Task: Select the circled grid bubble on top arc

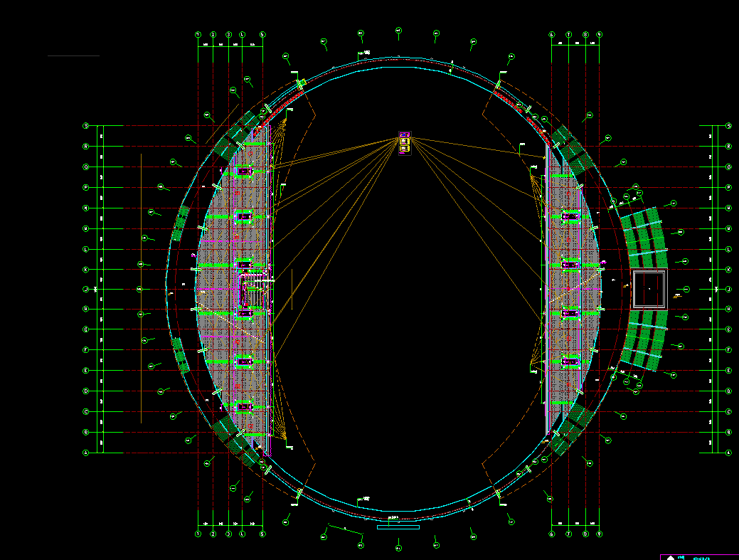Action: click(x=397, y=31)
